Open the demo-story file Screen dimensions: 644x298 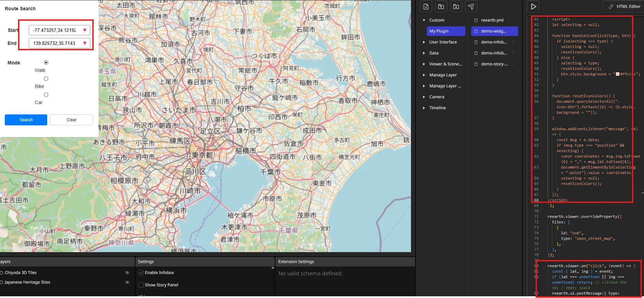click(x=494, y=64)
